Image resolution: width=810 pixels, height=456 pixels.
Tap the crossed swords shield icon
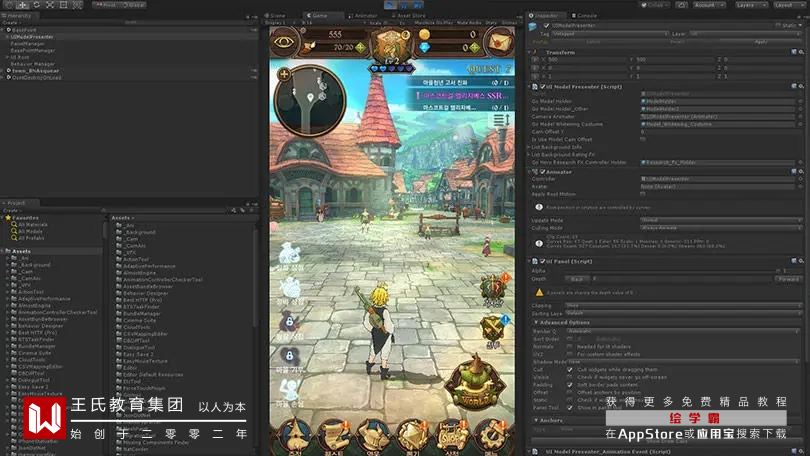click(493, 329)
